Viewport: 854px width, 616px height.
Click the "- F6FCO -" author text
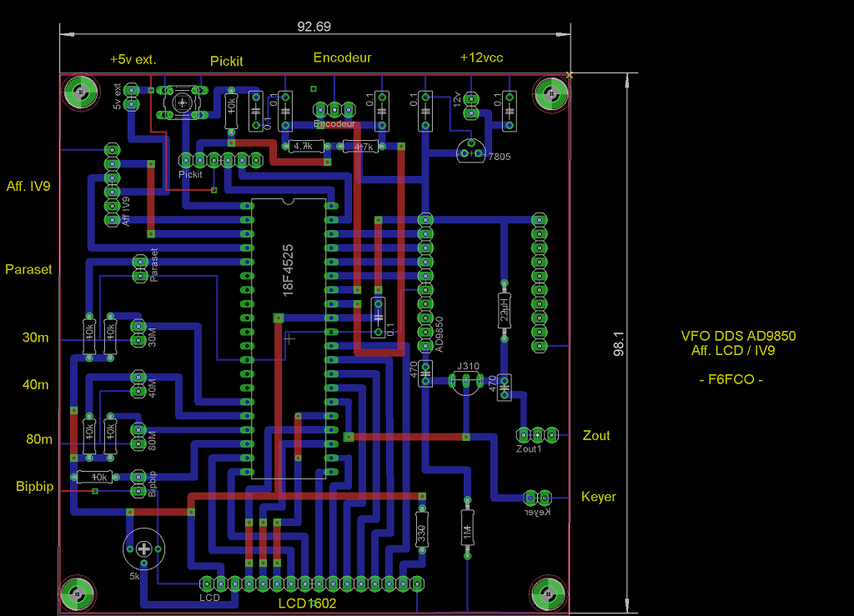731,379
